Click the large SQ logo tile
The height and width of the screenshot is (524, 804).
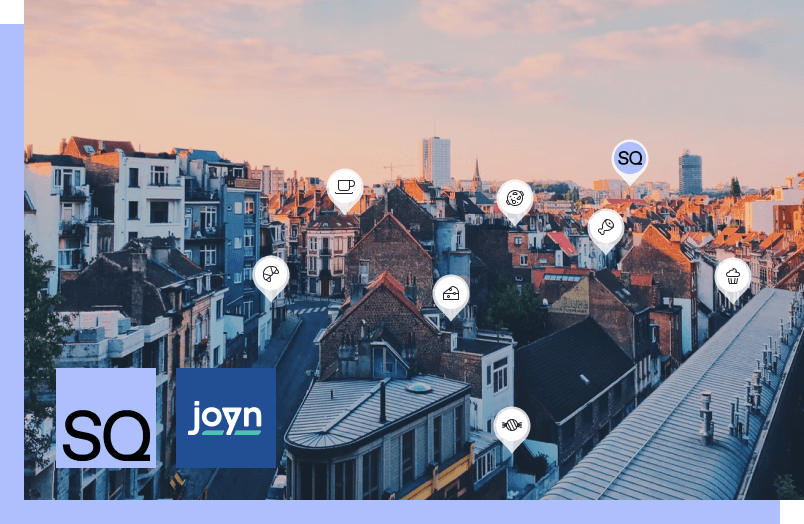[106, 418]
